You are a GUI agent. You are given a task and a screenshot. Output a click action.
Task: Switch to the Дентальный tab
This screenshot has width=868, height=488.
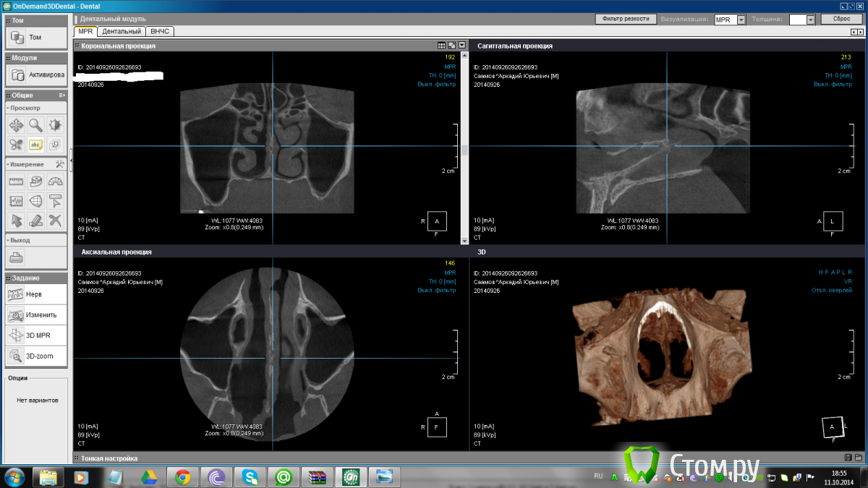122,32
